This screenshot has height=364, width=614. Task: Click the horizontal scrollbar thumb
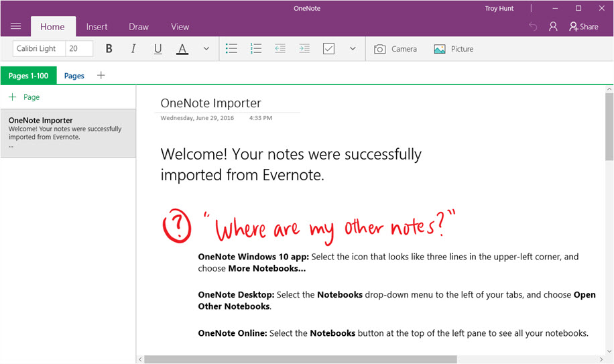pos(300,359)
